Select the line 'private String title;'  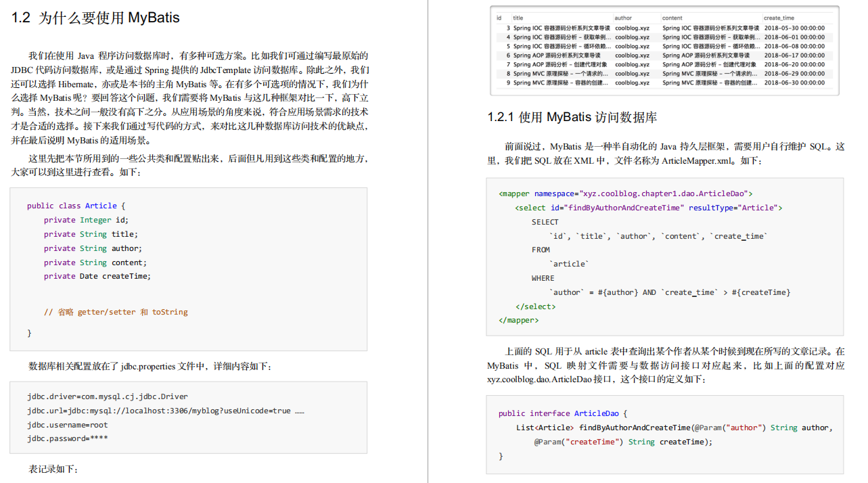tap(91, 234)
